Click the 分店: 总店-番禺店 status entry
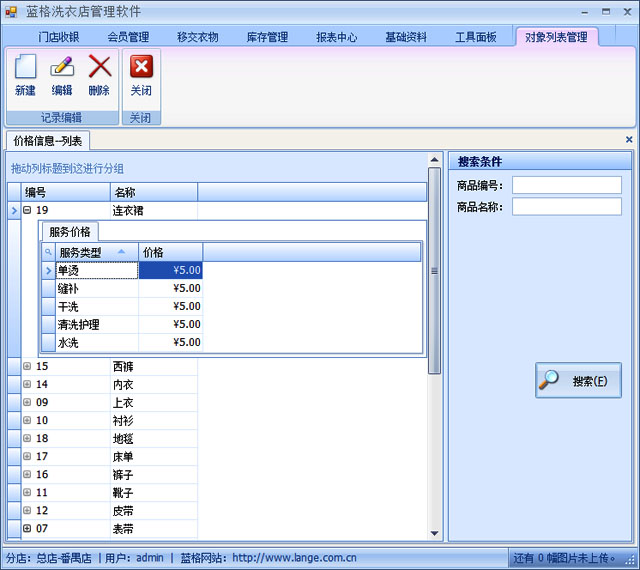The image size is (640, 570). [x=49, y=558]
